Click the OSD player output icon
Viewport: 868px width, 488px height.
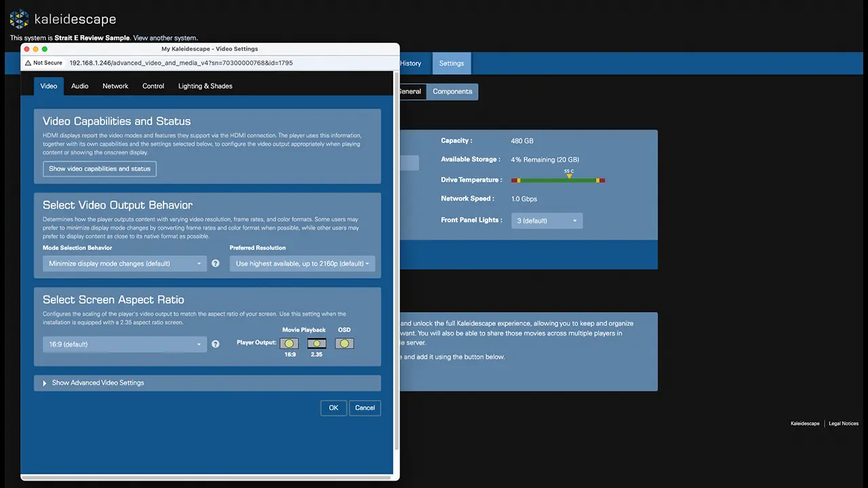tap(344, 344)
